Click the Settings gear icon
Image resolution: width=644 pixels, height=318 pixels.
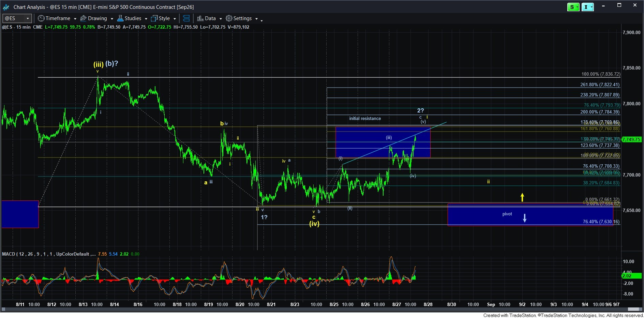[x=229, y=18]
